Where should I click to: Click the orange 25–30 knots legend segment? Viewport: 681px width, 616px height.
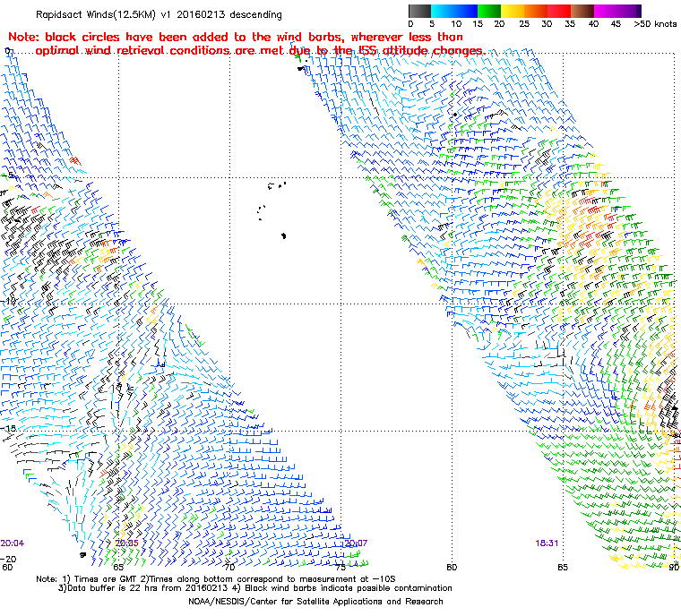click(x=536, y=11)
